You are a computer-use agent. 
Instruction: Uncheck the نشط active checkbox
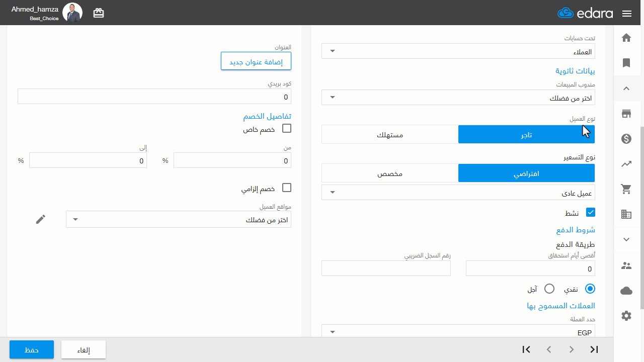pyautogui.click(x=591, y=212)
